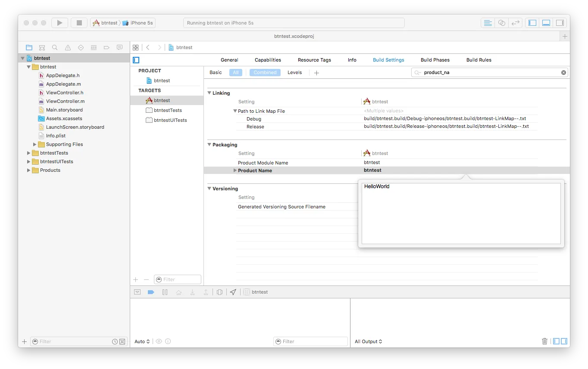Open Debug View Hierarchy
The height and width of the screenshot is (369, 588).
[x=219, y=292]
